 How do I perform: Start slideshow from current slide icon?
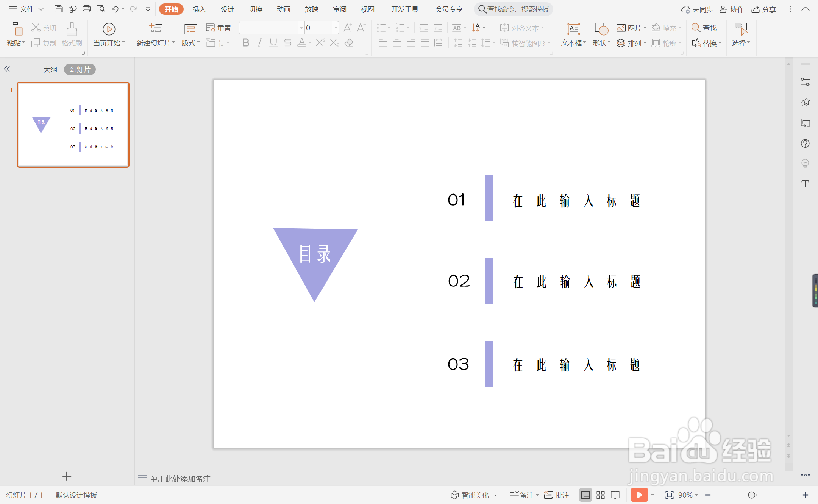(x=109, y=29)
